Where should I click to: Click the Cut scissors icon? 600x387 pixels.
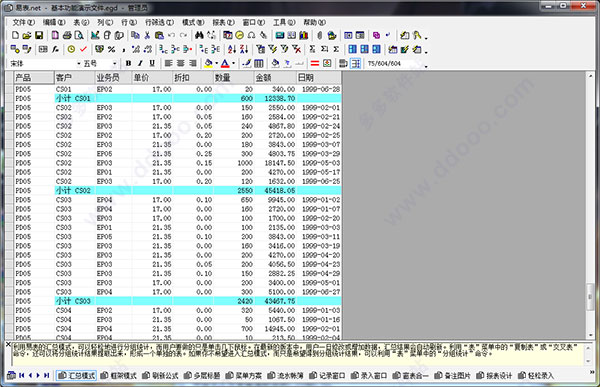click(x=147, y=35)
